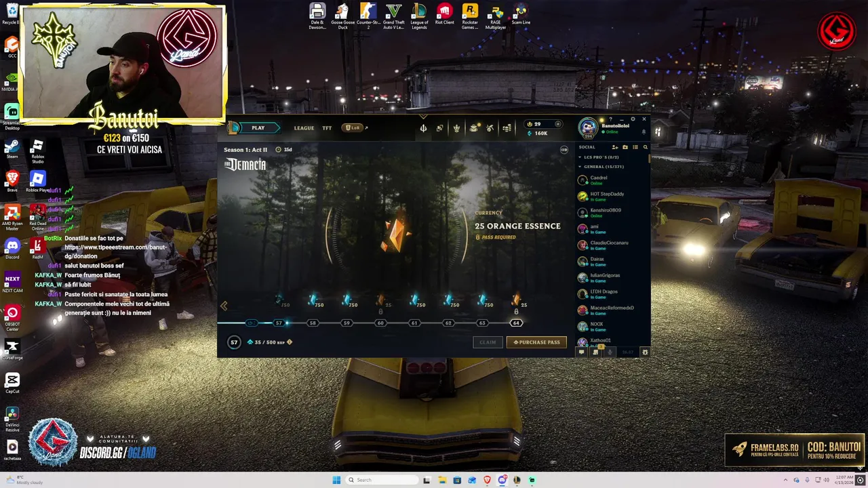The width and height of the screenshot is (868, 488).
Task: Toggle the voice microphone icon
Action: pos(610,352)
